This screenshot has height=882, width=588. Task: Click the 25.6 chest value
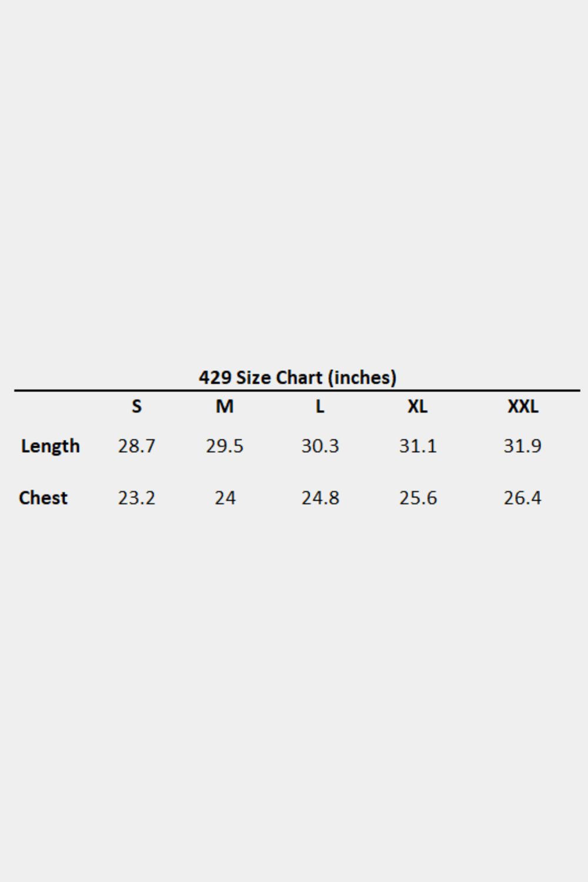point(417,498)
